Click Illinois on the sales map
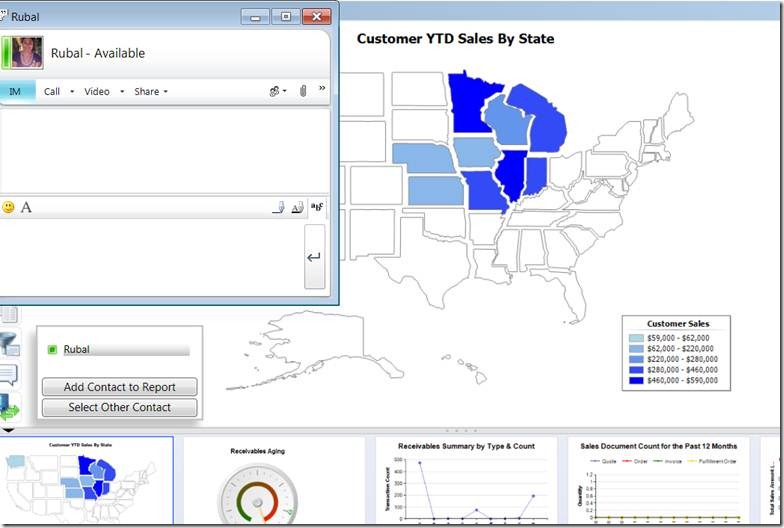784x528 pixels. point(512,175)
